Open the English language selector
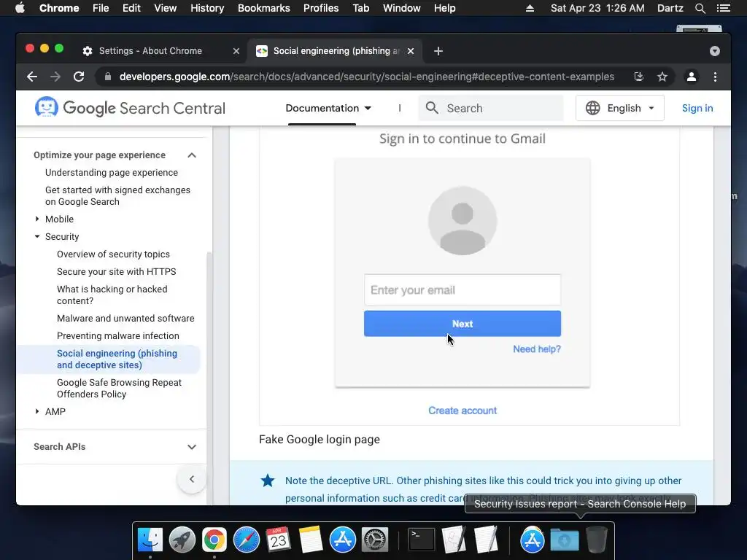 [620, 108]
